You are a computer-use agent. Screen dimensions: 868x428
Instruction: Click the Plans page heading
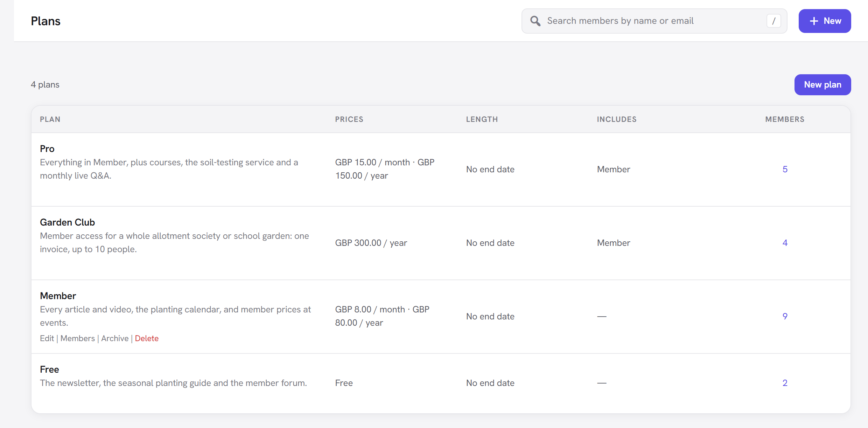click(45, 21)
